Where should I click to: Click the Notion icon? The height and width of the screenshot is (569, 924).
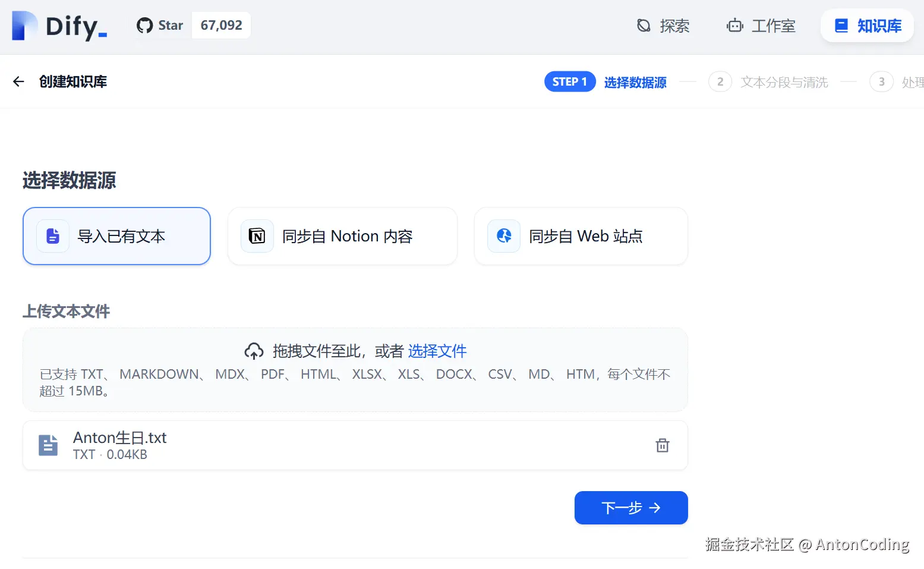pyautogui.click(x=257, y=236)
